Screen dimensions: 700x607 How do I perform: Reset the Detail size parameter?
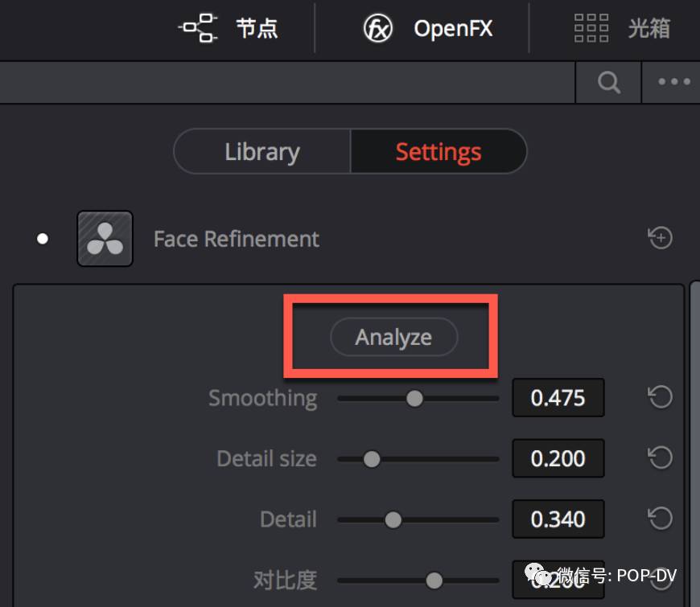660,458
